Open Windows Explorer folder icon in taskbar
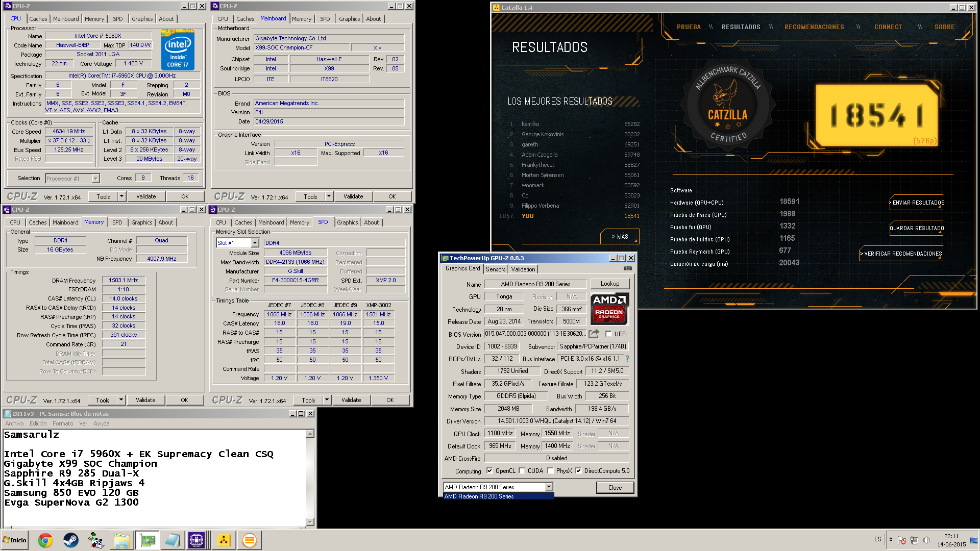Screen dimensions: 980x551 [x=122, y=540]
